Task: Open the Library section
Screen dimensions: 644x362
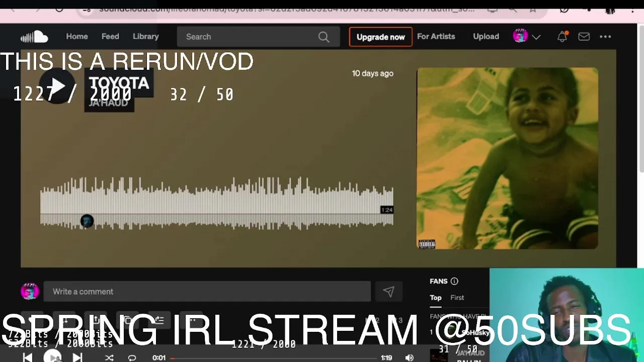Action: pyautogui.click(x=146, y=36)
